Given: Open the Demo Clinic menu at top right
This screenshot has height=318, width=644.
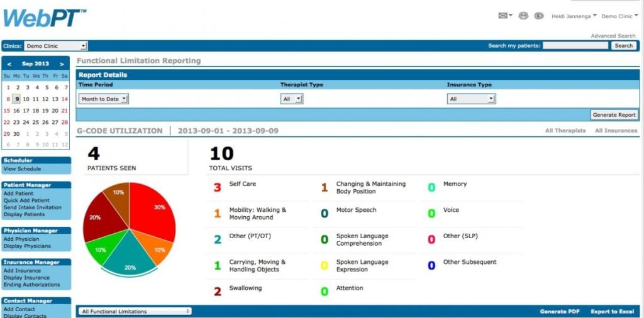Looking at the screenshot, I should point(619,16).
